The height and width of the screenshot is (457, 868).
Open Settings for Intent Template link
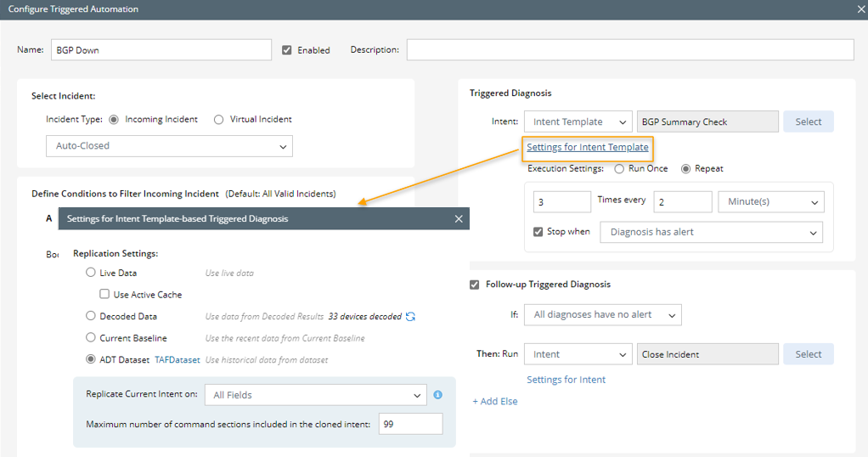click(x=587, y=147)
